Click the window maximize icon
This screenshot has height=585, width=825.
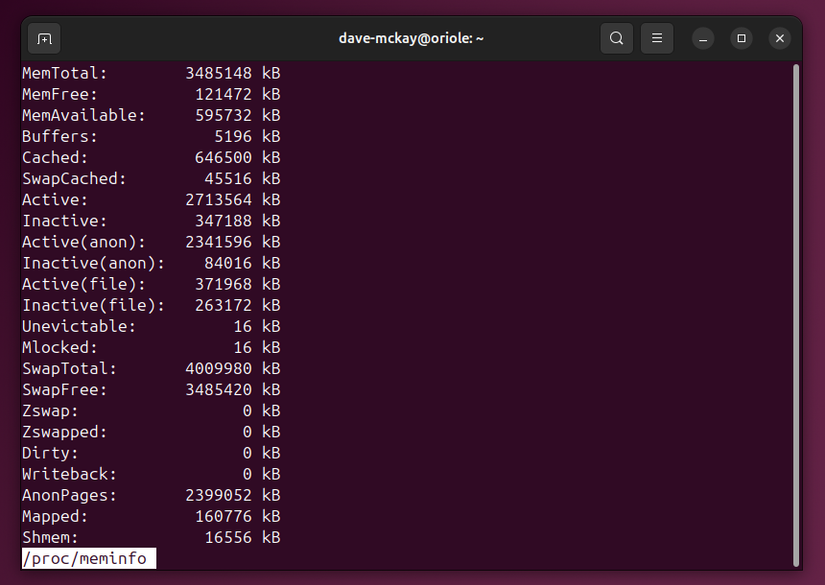coord(740,38)
